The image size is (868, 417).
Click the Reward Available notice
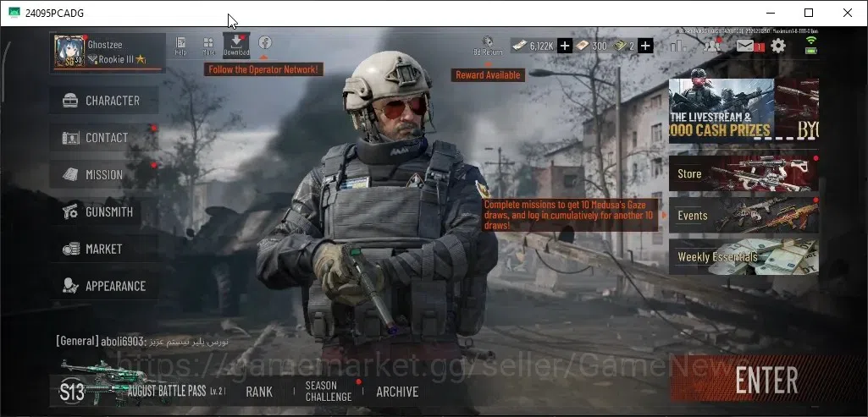pyautogui.click(x=488, y=74)
